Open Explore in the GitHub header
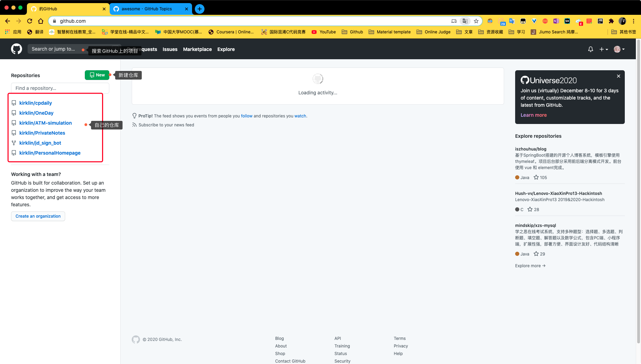The image size is (641, 364). pyautogui.click(x=226, y=49)
